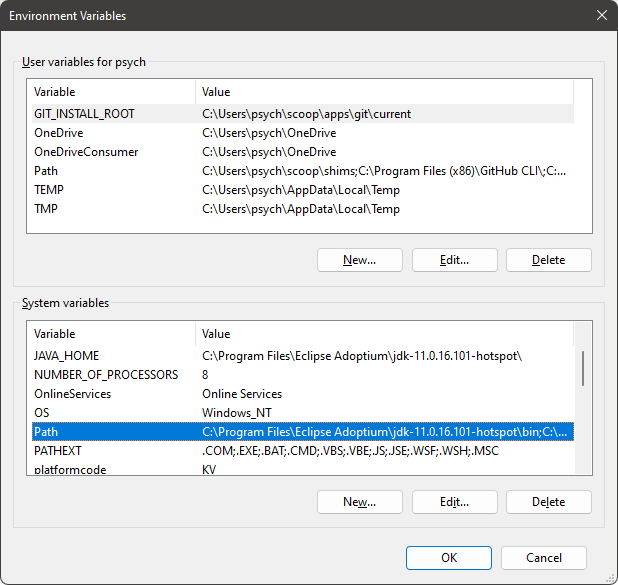Click the git\current value of GIT_INSTALL_ROOT
This screenshot has width=618, height=585.
306,114
